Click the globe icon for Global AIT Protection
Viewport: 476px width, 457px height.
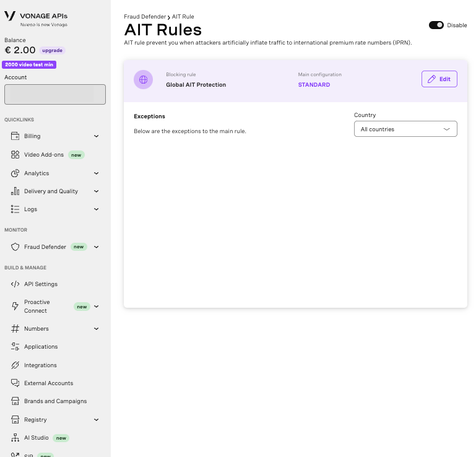click(143, 79)
